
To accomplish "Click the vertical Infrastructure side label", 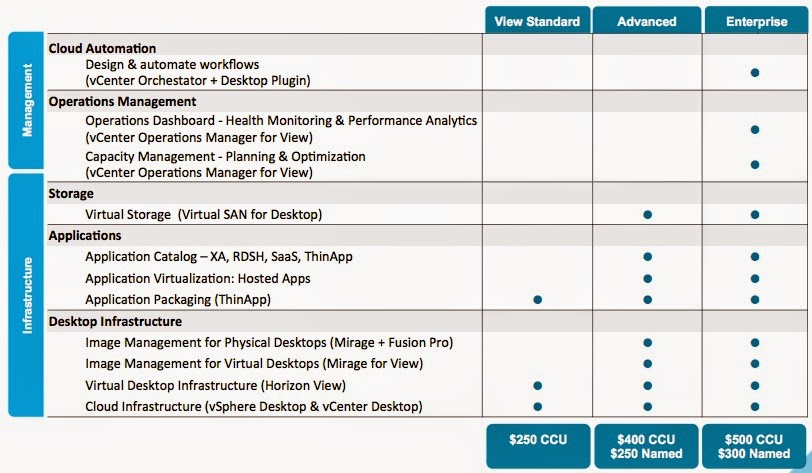I will coord(25,295).
